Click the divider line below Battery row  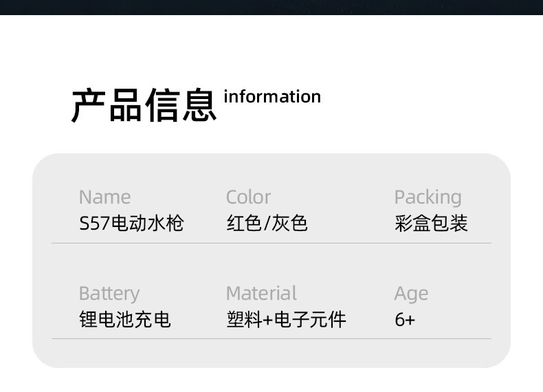pyautogui.click(x=271, y=338)
